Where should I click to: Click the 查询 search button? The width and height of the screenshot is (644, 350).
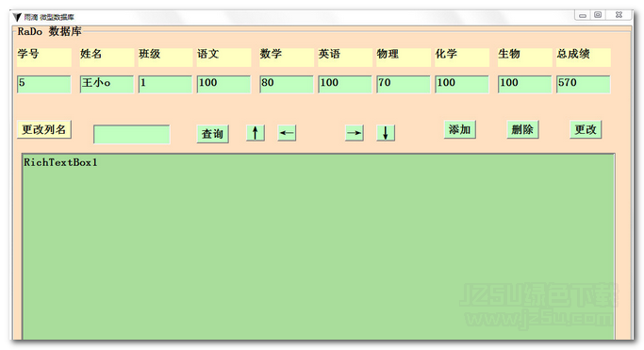pos(212,134)
